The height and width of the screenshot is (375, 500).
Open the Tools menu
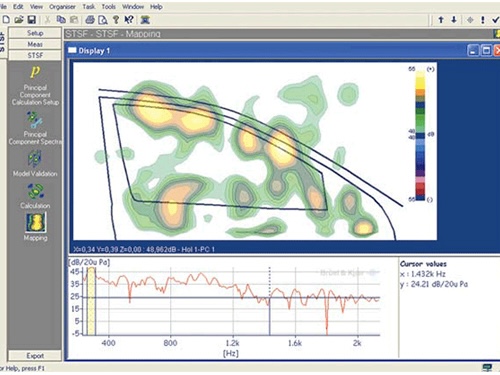pyautogui.click(x=109, y=7)
